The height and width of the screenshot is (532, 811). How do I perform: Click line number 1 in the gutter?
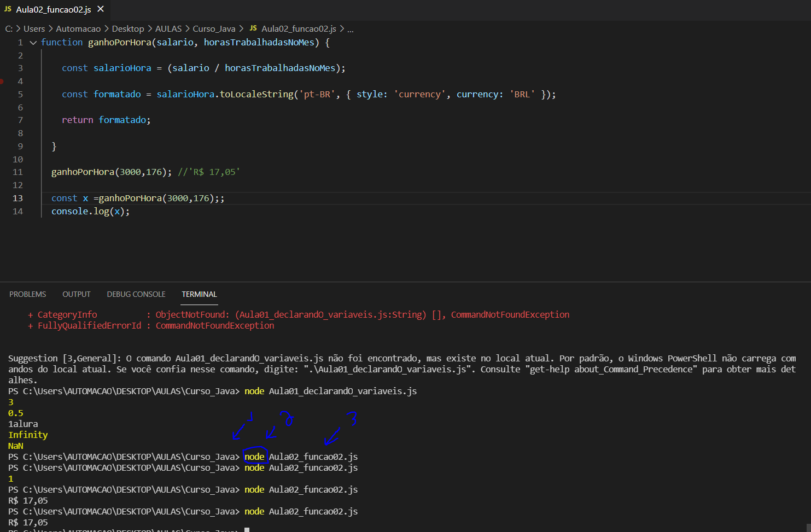click(20, 43)
